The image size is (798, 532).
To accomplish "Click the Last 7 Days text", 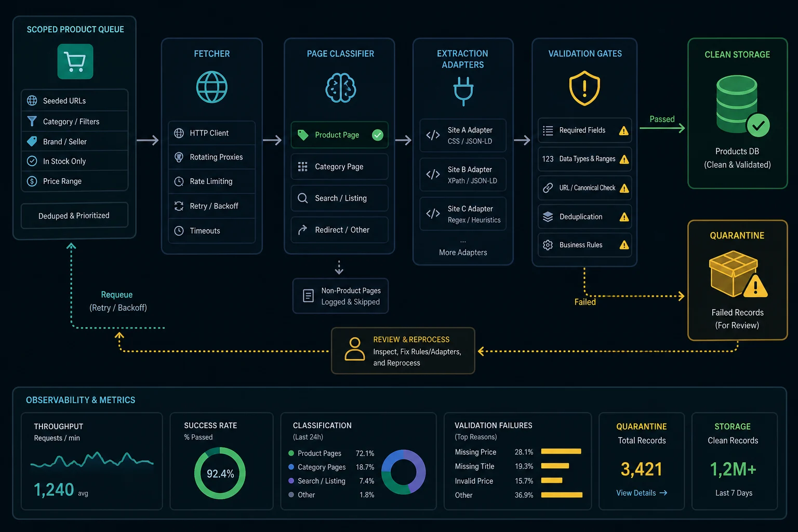I will (734, 493).
